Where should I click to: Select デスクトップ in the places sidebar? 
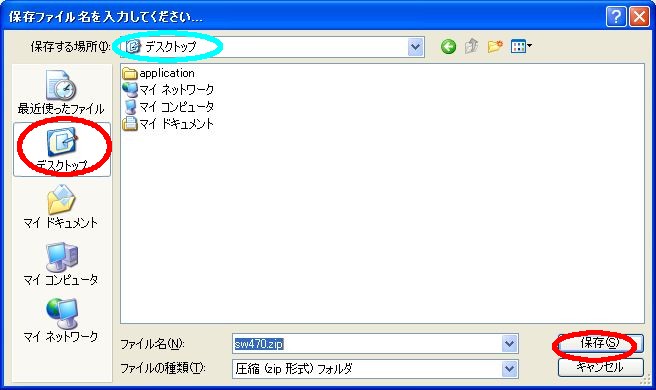tap(62, 149)
